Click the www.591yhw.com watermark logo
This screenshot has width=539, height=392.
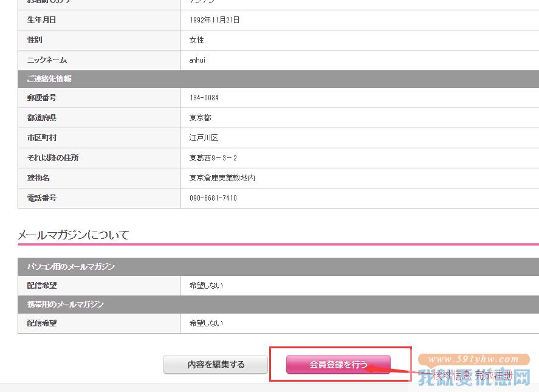[x=474, y=359]
